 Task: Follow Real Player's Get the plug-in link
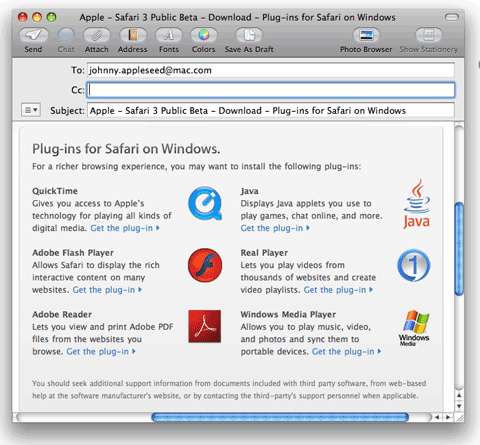coord(338,290)
